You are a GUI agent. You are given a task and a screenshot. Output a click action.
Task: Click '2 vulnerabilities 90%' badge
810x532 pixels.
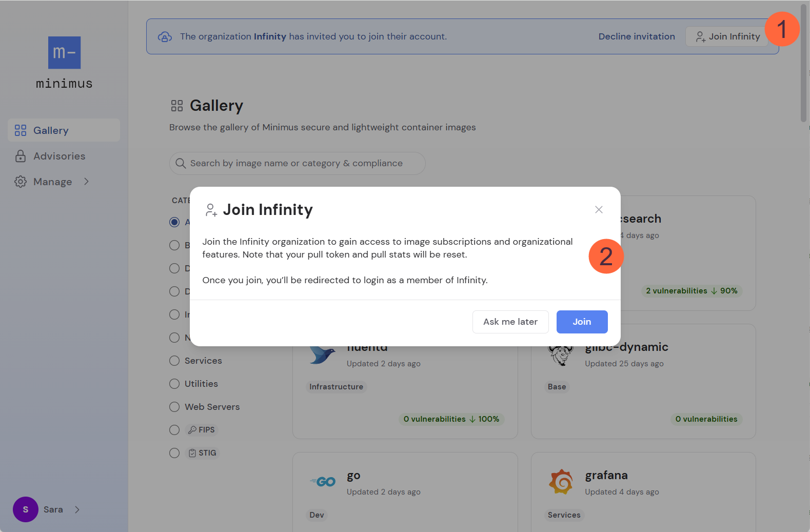tap(692, 291)
